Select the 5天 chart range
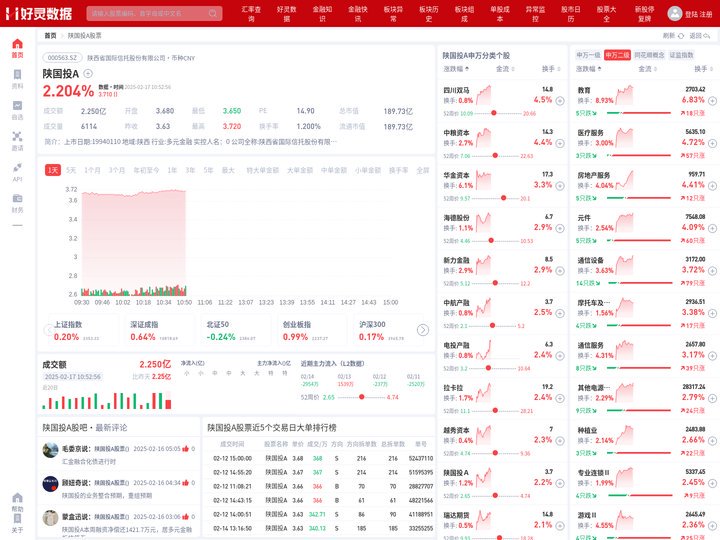720x540 pixels. click(x=71, y=170)
